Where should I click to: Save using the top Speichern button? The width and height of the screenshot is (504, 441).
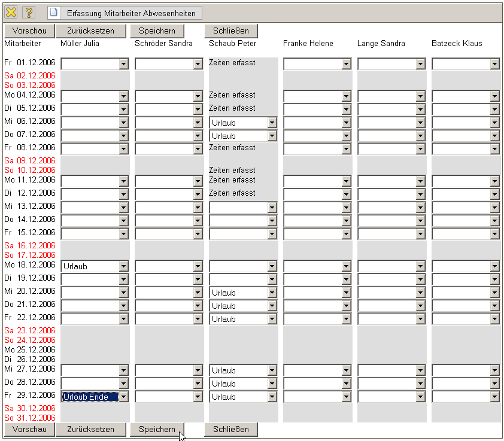pyautogui.click(x=157, y=31)
